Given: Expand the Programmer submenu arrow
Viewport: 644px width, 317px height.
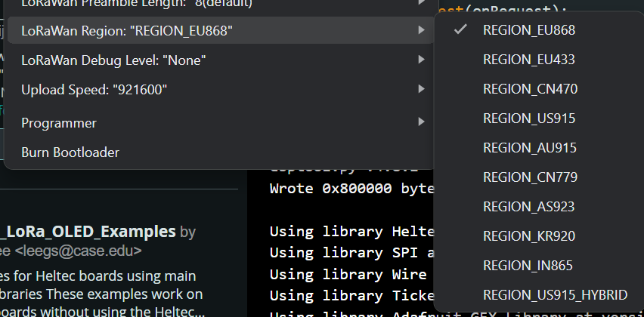Looking at the screenshot, I should (x=421, y=122).
